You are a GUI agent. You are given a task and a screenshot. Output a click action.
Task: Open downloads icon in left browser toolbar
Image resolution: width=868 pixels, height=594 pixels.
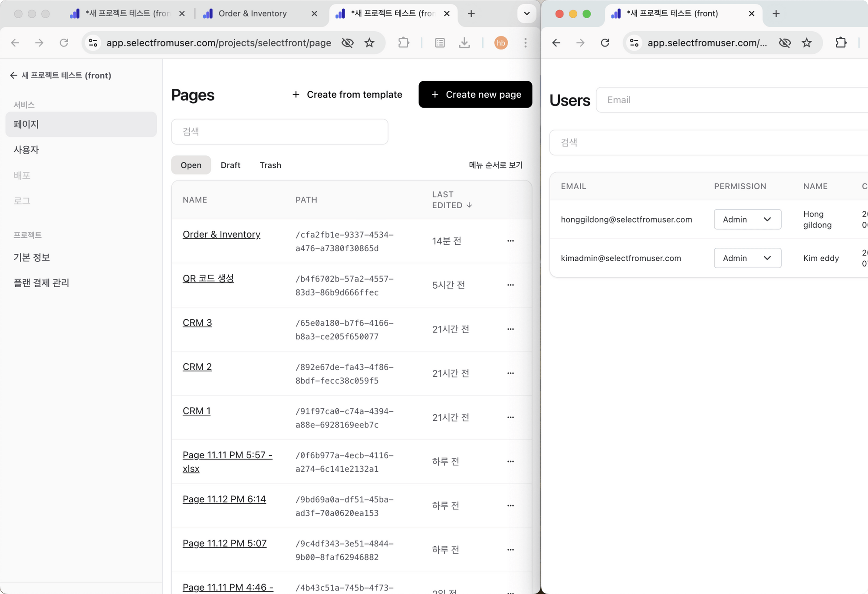coord(464,43)
